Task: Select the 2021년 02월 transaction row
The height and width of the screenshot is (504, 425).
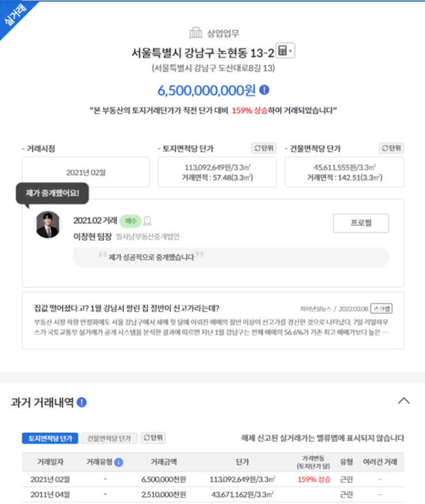Action: point(213,479)
